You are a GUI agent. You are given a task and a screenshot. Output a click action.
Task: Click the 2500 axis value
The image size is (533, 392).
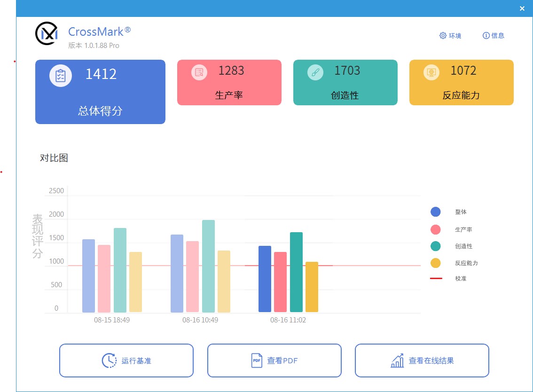pos(56,191)
